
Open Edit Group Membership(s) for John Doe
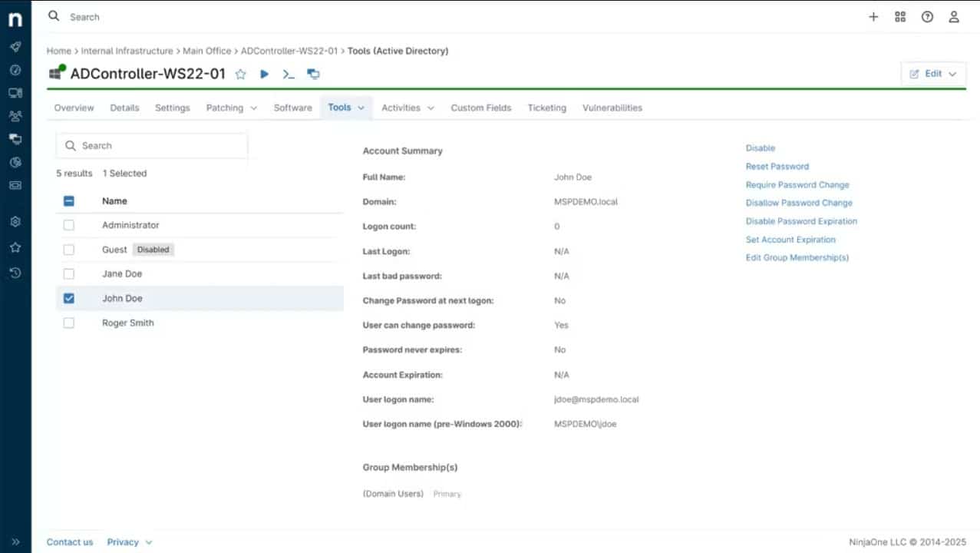pos(797,257)
